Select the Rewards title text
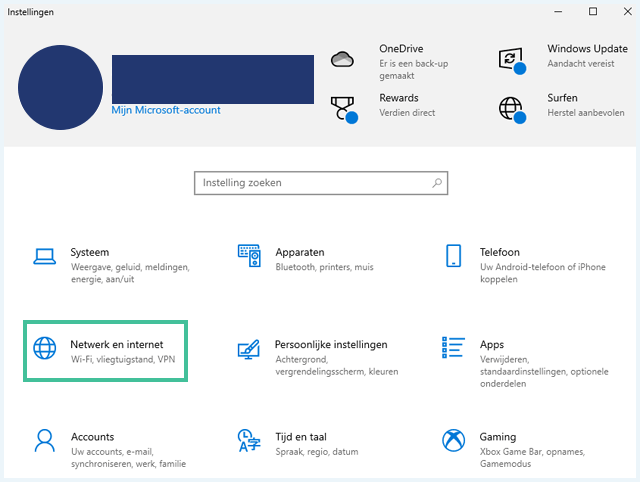Screen dimensions: 640x482 [x=399, y=98]
